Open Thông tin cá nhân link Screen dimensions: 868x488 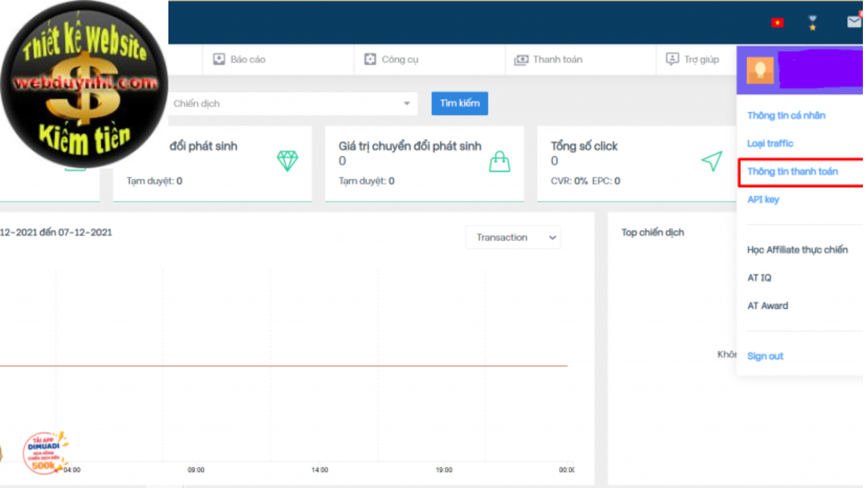point(786,116)
